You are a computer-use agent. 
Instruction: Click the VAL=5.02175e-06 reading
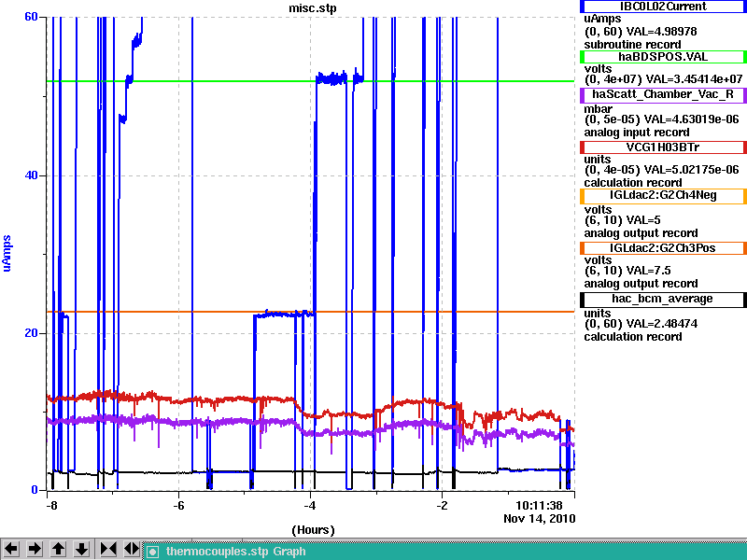691,170
